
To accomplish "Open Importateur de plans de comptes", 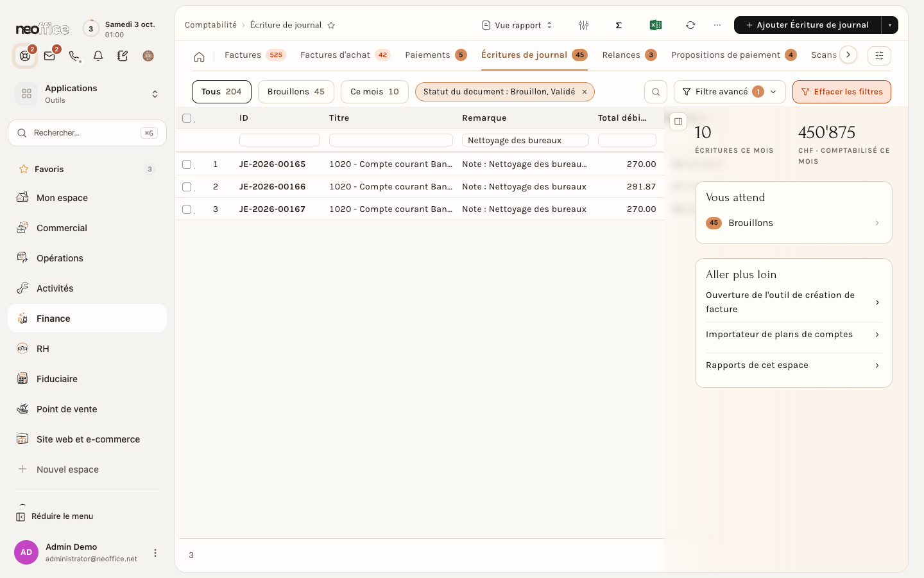I will (x=794, y=335).
